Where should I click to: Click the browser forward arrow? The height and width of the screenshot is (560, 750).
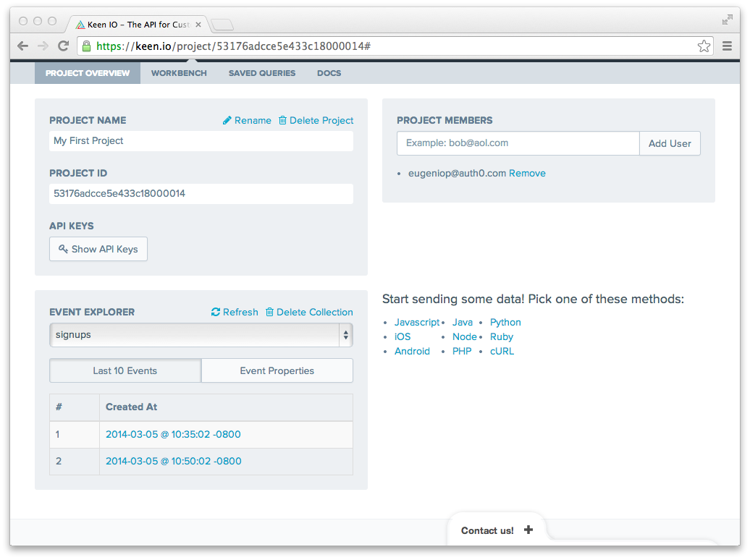(x=43, y=46)
